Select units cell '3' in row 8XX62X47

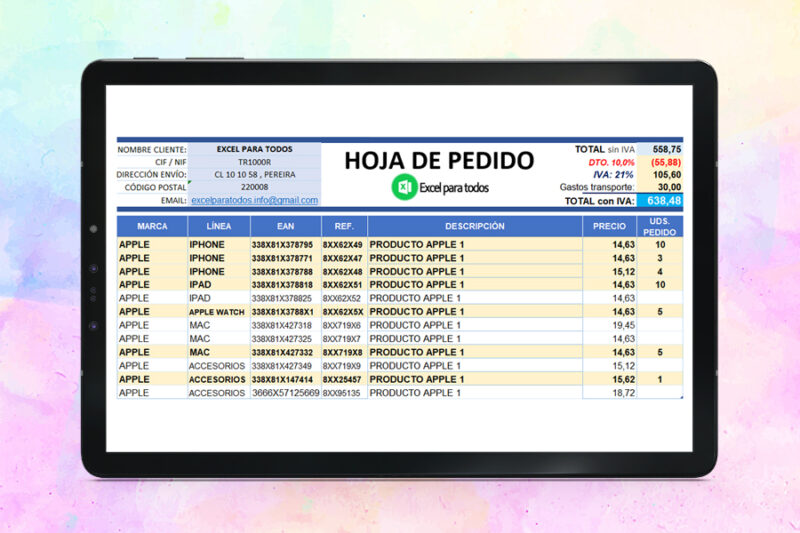pos(660,258)
